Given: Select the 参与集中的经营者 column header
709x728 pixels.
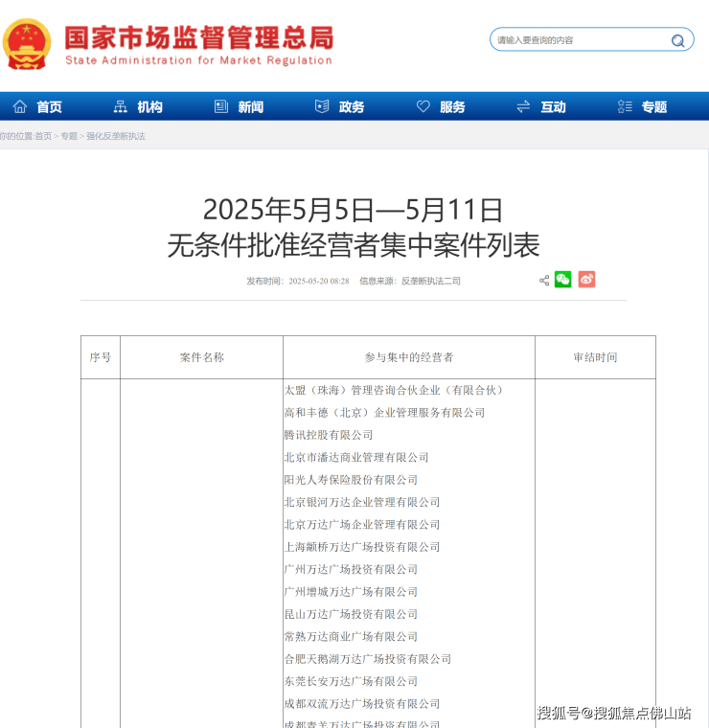Looking at the screenshot, I should pos(408,357).
